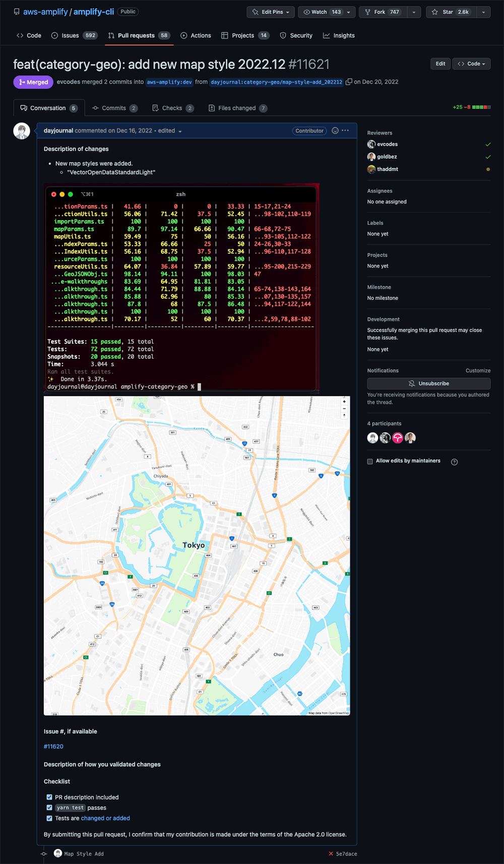Click the Edit button for the PR title
The height and width of the screenshot is (864, 504).
click(440, 64)
